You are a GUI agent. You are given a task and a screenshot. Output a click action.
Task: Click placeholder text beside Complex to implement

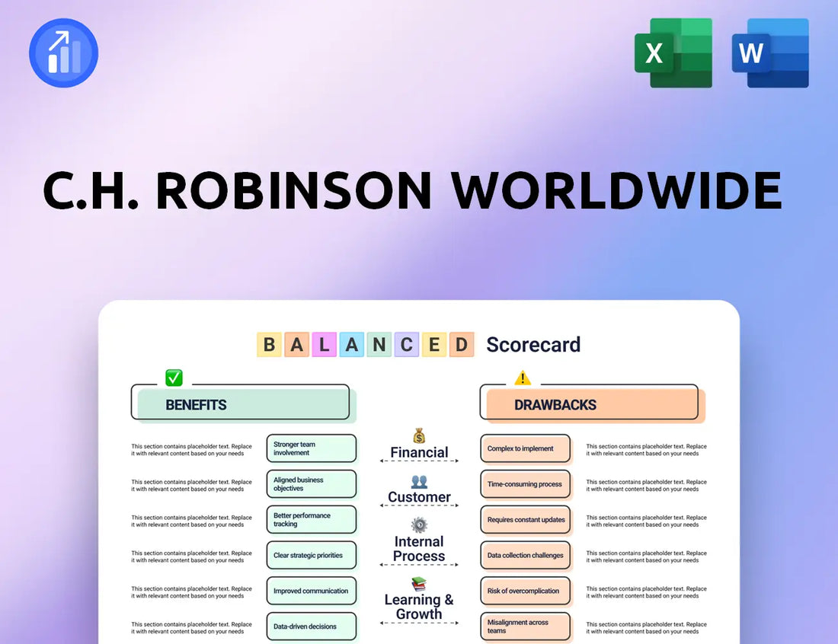click(646, 450)
